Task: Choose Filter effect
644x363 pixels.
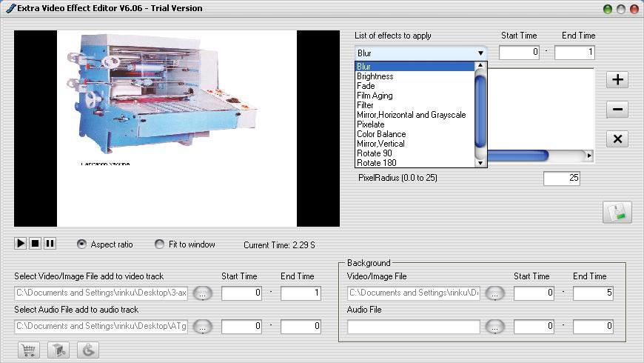Action: point(415,105)
